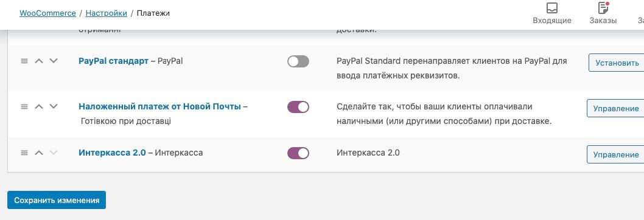Move PayPal стандарт down with arrow
The height and width of the screenshot is (220, 644).
(x=54, y=61)
